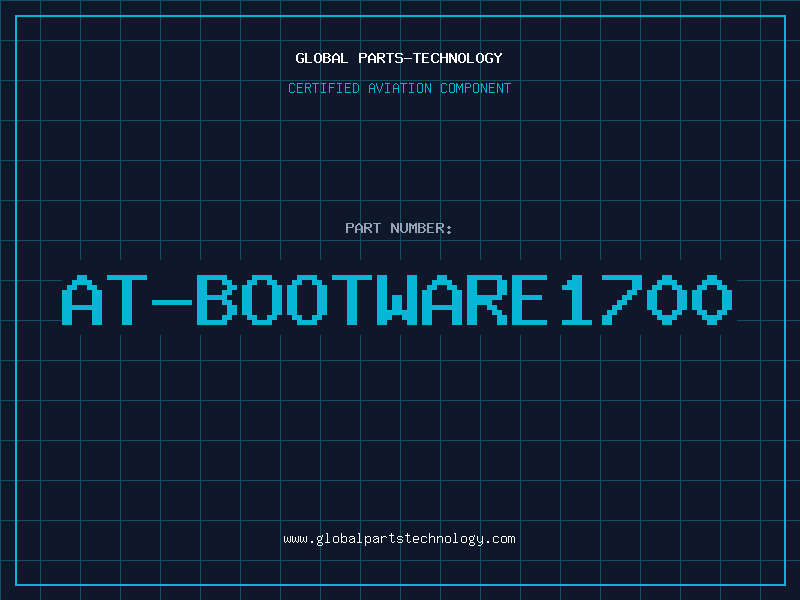Viewport: 800px width, 600px height.
Task: Click the word GLOBAL in the heading
Action: click(x=322, y=58)
